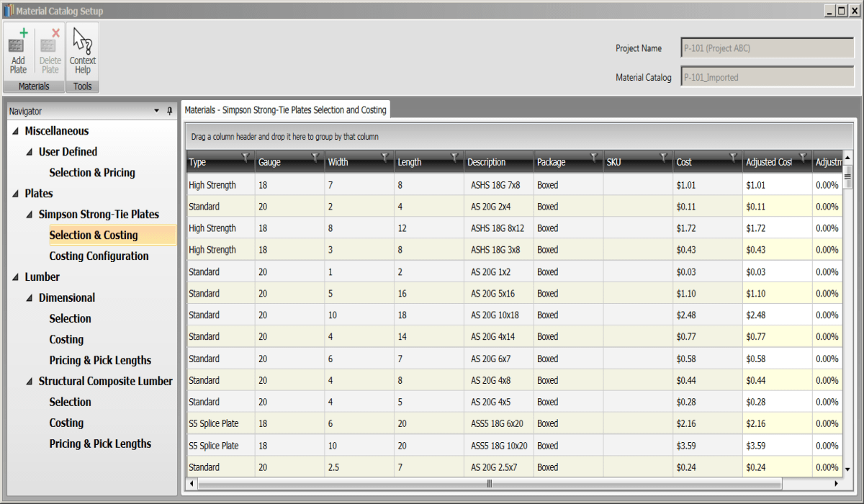Viewport: 864px width, 504px height.
Task: Open filter on Package column header
Action: [x=594, y=157]
